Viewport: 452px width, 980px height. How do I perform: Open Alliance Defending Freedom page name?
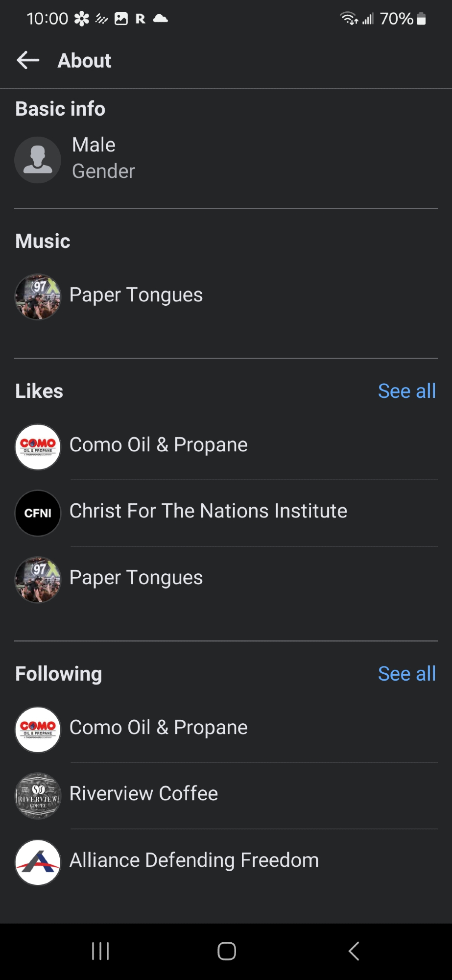194,860
